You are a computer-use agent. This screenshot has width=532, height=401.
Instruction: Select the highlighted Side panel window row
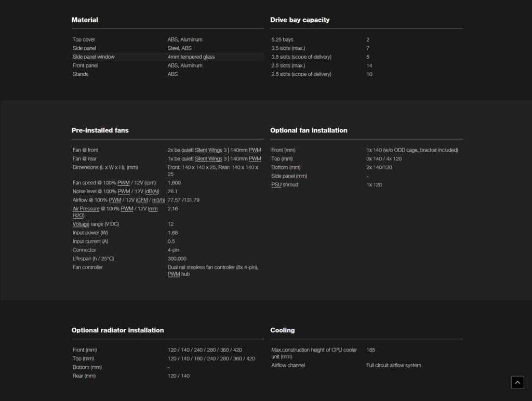pyautogui.click(x=167, y=57)
